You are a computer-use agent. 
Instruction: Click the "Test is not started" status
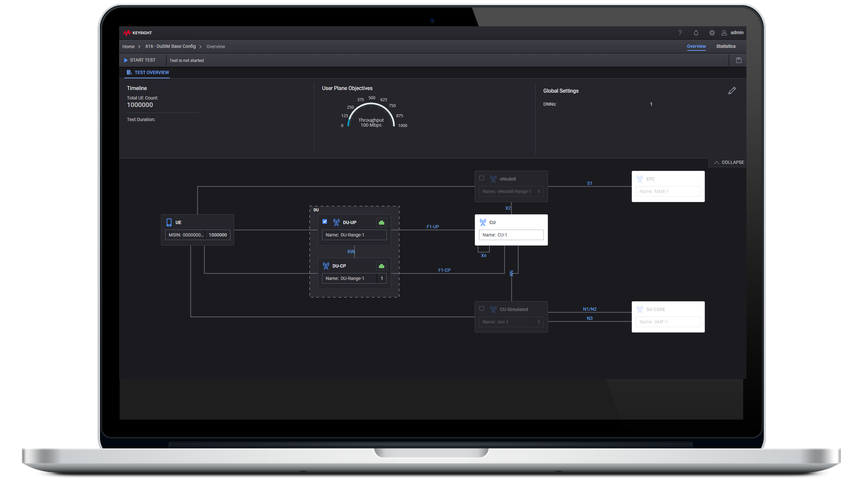pyautogui.click(x=187, y=61)
